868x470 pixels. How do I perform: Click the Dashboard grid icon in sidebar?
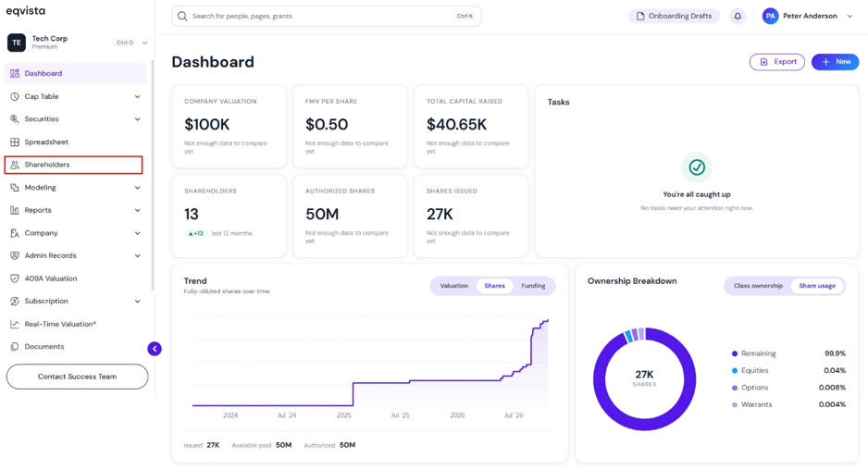point(15,73)
